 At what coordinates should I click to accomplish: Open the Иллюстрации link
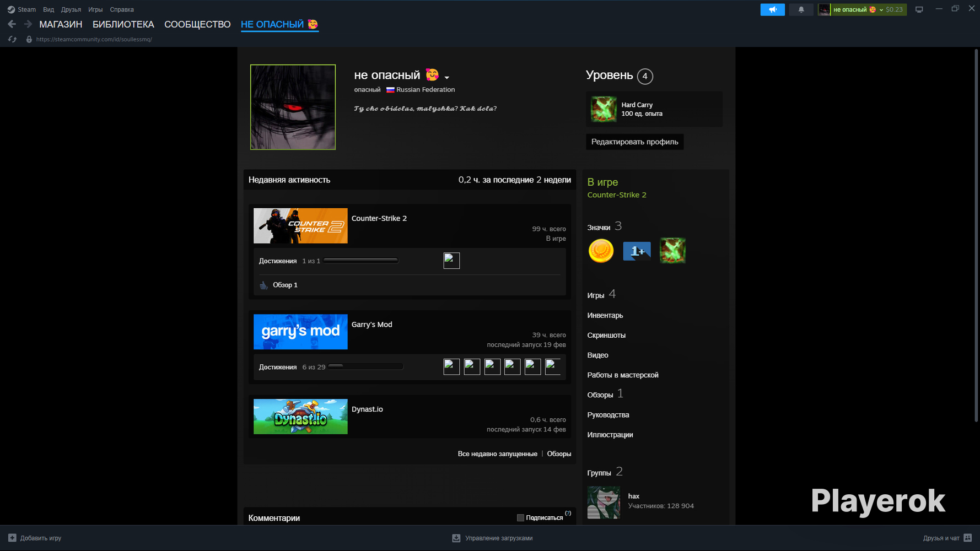(610, 434)
